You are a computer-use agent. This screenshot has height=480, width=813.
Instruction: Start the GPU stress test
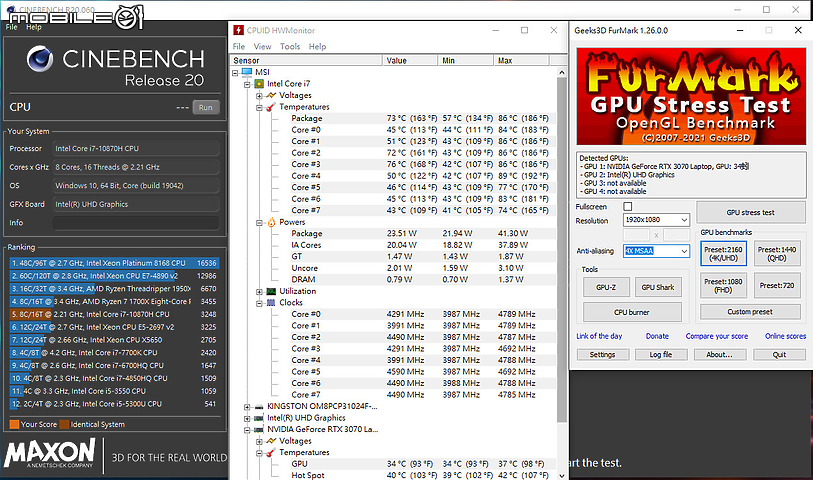[750, 213]
